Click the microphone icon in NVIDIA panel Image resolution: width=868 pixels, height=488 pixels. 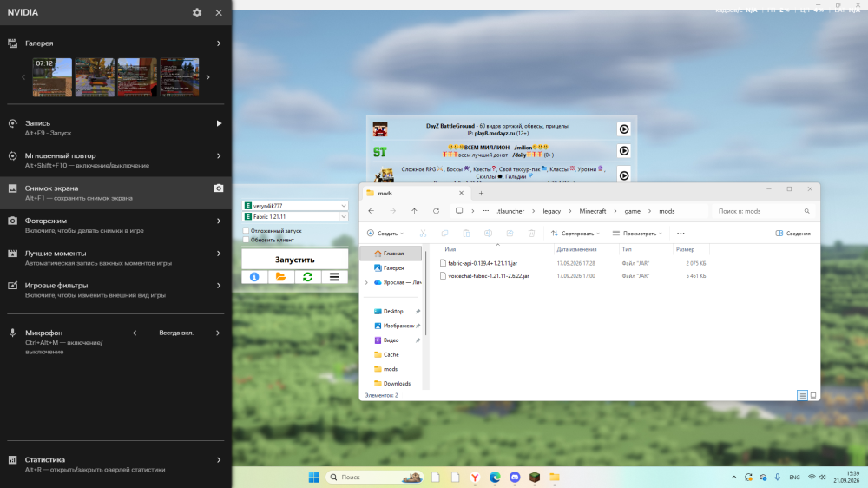[x=13, y=333]
